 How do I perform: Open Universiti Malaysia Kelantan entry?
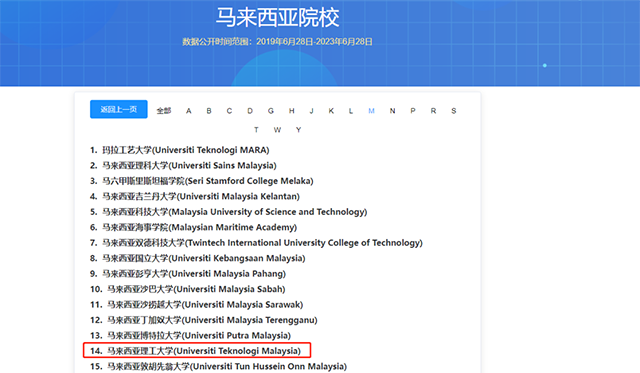click(x=201, y=197)
